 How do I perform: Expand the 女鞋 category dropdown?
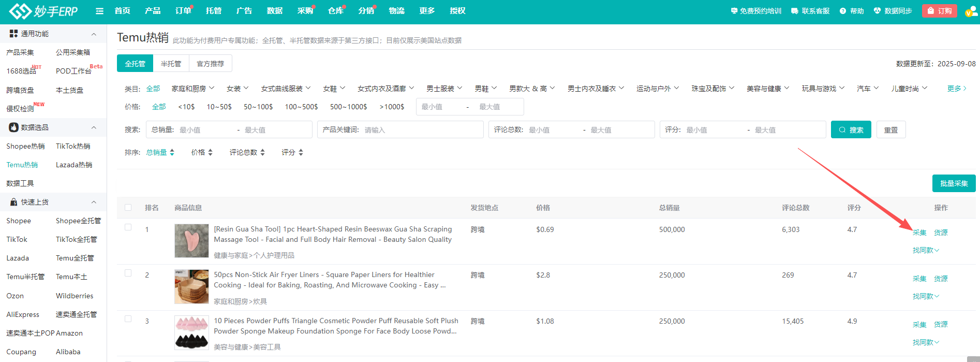click(x=334, y=89)
